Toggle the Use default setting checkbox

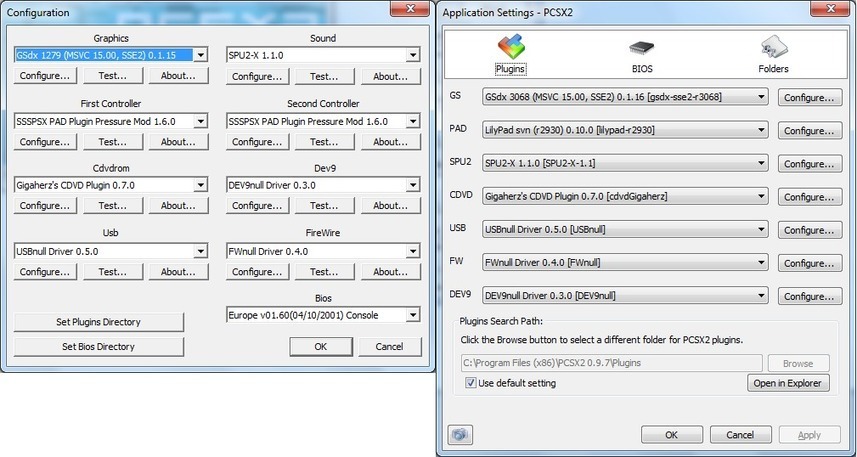pyautogui.click(x=472, y=383)
